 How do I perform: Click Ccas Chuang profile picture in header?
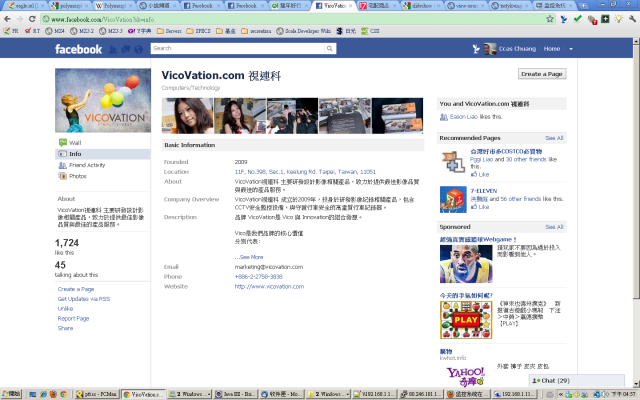(x=490, y=49)
